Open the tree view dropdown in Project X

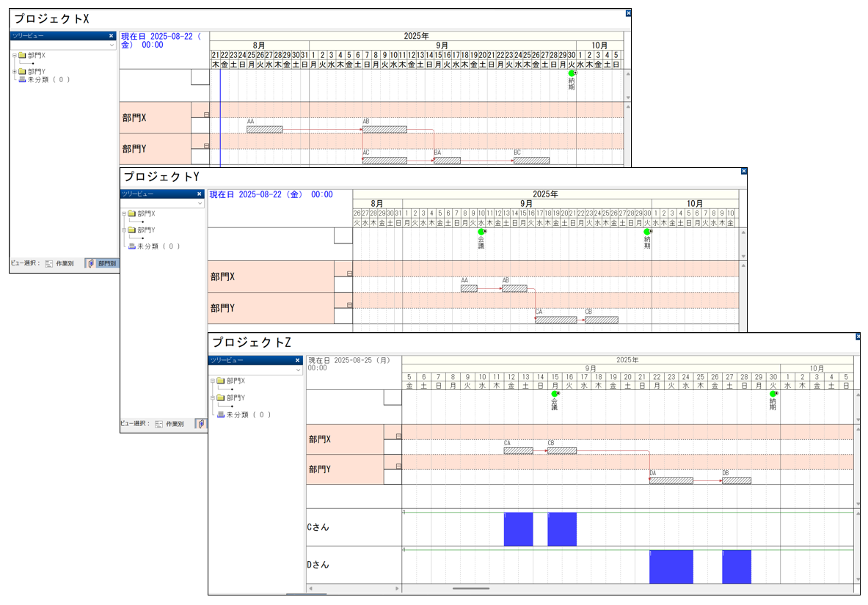point(112,45)
